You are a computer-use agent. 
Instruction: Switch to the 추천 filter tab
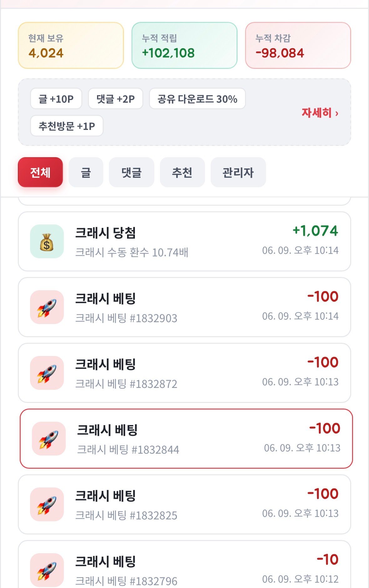(182, 172)
